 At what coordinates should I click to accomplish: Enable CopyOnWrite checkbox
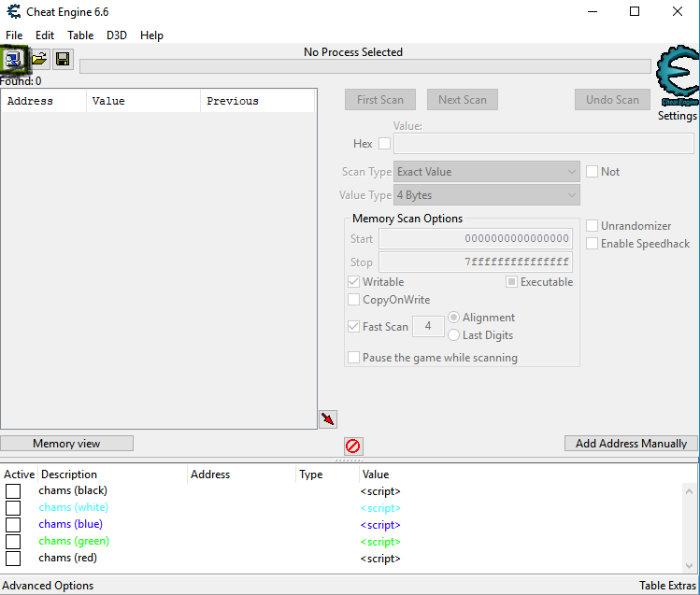353,300
